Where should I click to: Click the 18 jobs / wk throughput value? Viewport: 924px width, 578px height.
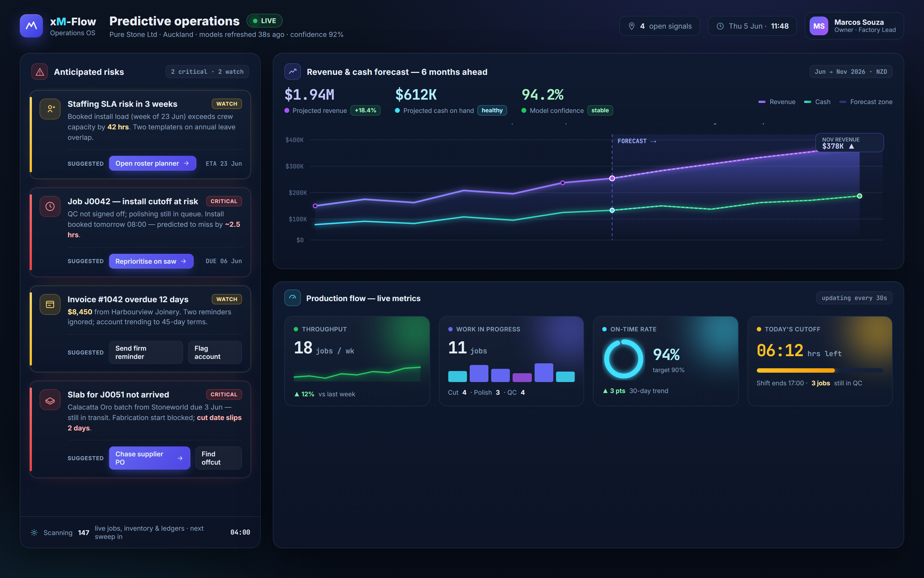[324, 348]
